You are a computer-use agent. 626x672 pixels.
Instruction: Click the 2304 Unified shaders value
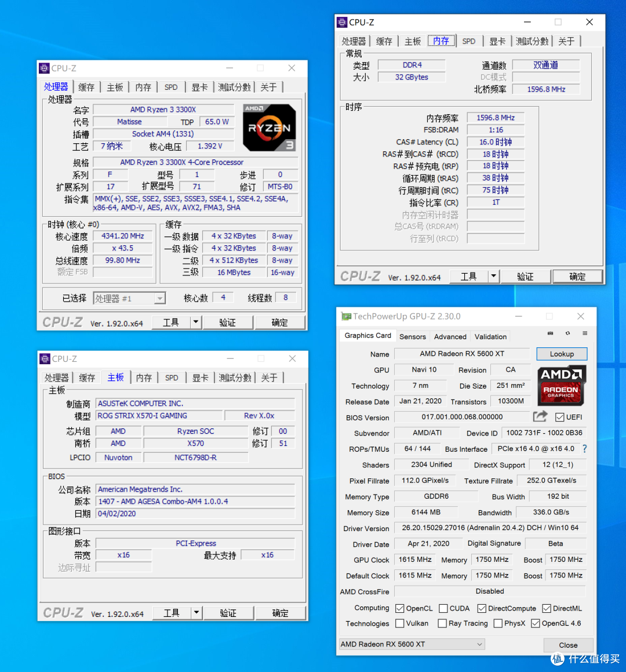[431, 464]
